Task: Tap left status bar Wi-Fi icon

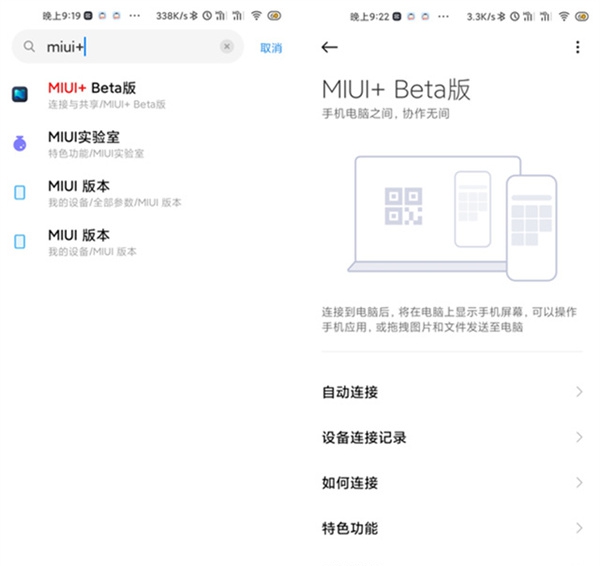Action: click(x=256, y=15)
